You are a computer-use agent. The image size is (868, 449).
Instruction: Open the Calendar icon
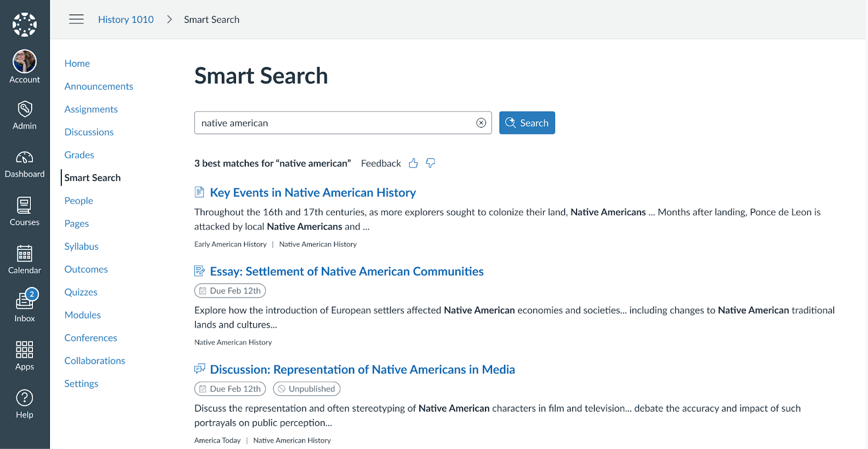pyautogui.click(x=24, y=254)
